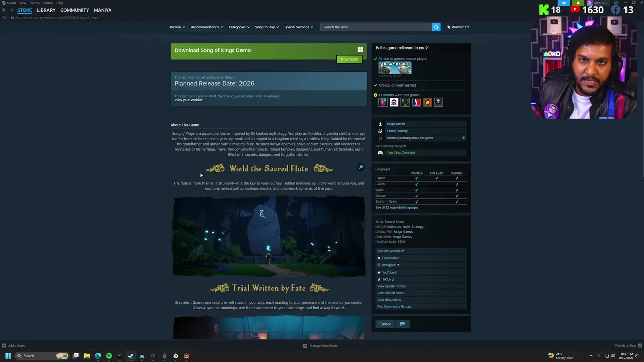
Task: Open the Windows notification bell
Action: (x=637, y=356)
